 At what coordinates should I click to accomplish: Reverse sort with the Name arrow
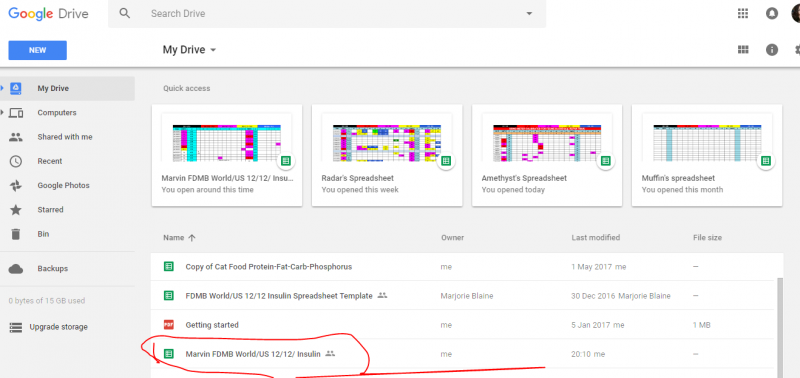[192, 238]
